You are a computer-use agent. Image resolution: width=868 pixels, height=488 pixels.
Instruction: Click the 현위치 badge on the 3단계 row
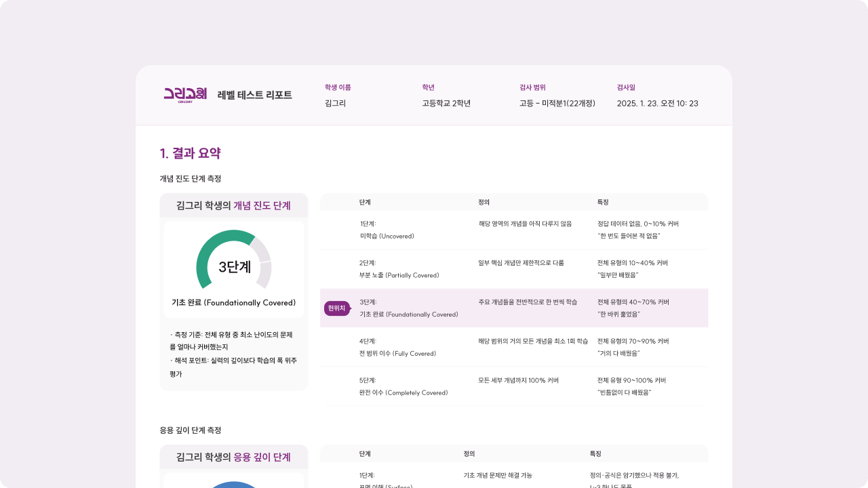[337, 308]
